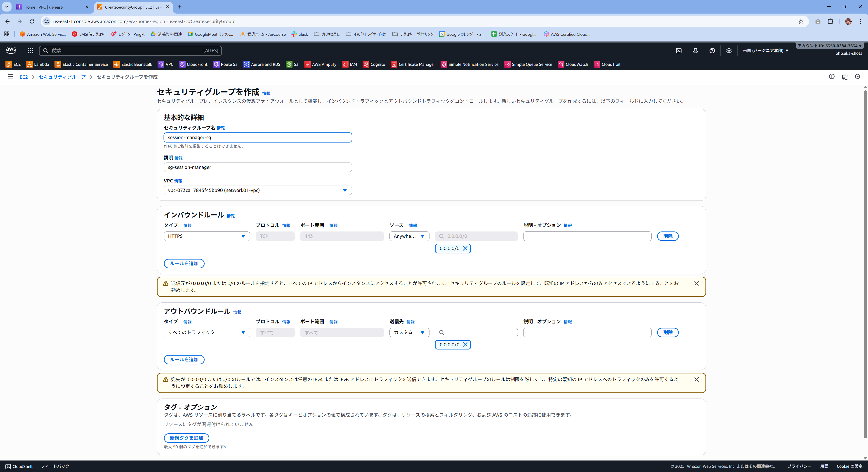Click the security group name input field
The height and width of the screenshot is (472, 868).
[x=257, y=137]
